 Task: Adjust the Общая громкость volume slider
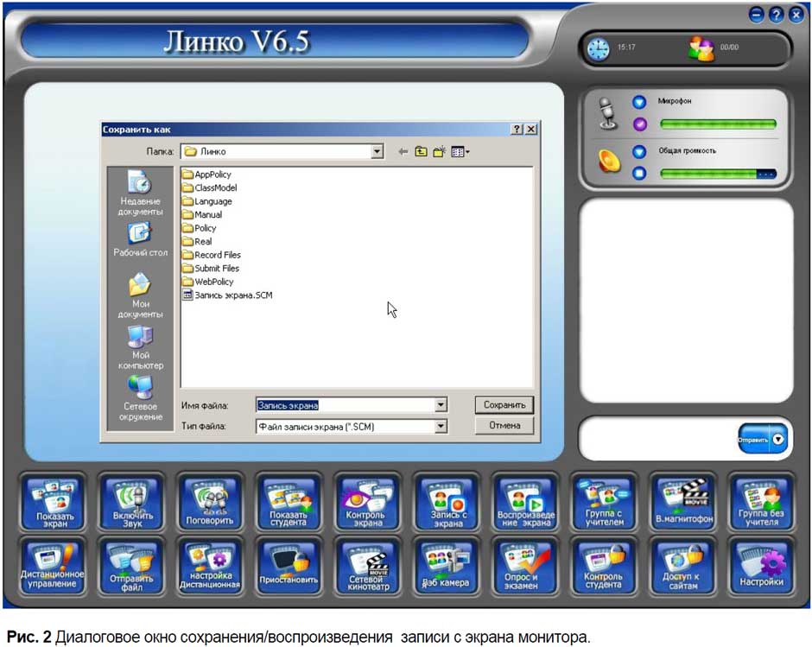[717, 174]
